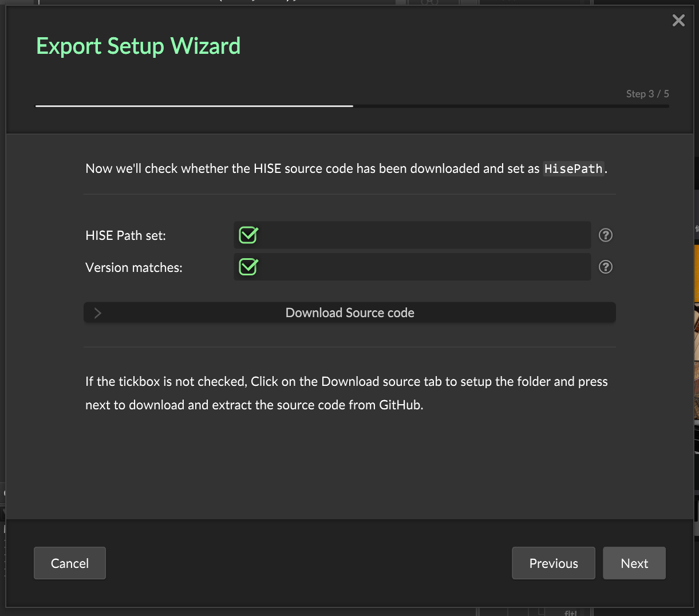This screenshot has height=616, width=699.
Task: Click the Step 3 / 5 indicator
Action: (x=647, y=94)
